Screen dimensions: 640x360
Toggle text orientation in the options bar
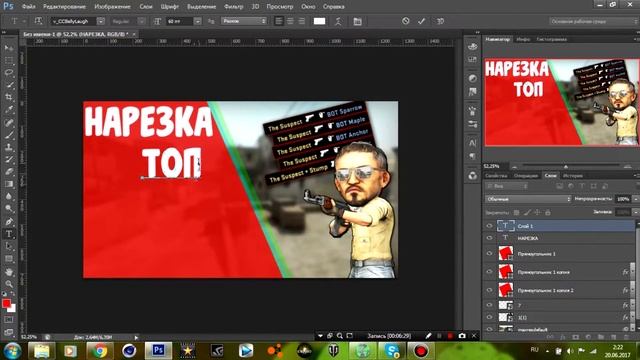coord(38,21)
